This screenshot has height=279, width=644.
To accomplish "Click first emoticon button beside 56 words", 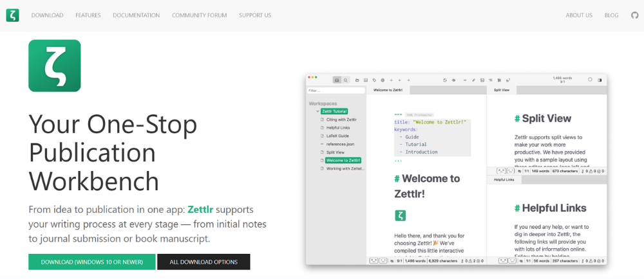I will [503, 261].
